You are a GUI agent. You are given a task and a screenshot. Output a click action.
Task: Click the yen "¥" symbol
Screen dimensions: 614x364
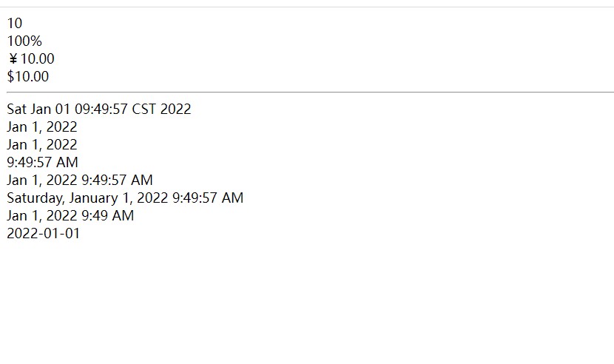point(13,58)
